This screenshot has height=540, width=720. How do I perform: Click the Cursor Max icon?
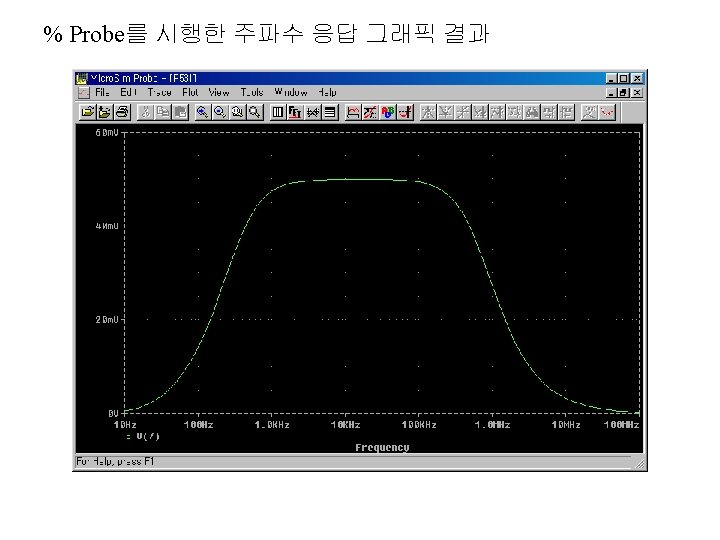(x=498, y=112)
